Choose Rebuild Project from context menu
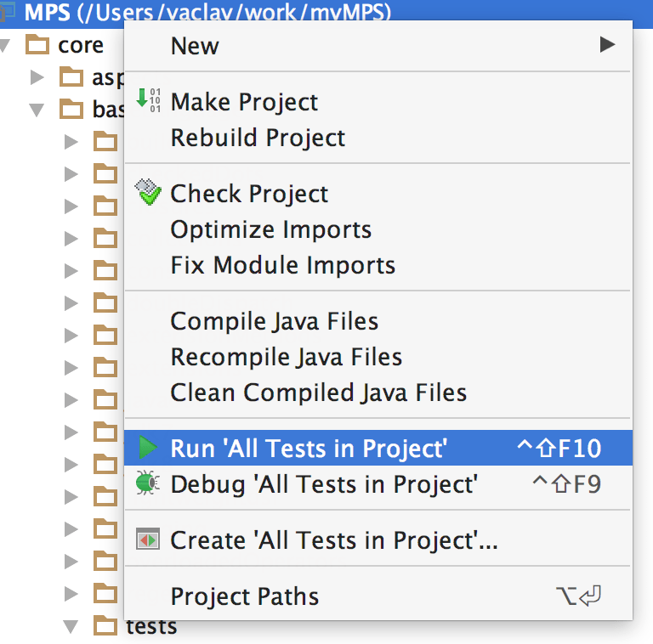Viewport: 653px width, 644px height. [x=258, y=138]
